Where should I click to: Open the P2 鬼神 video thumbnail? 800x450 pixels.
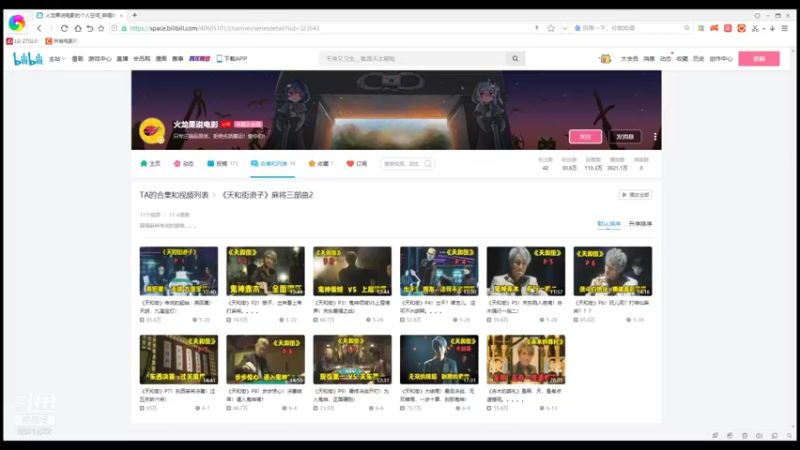[x=265, y=271]
